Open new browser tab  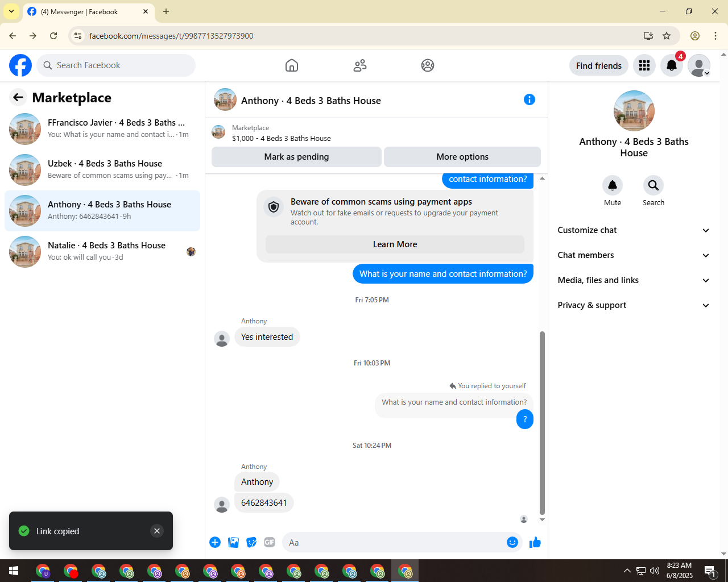[x=166, y=11]
